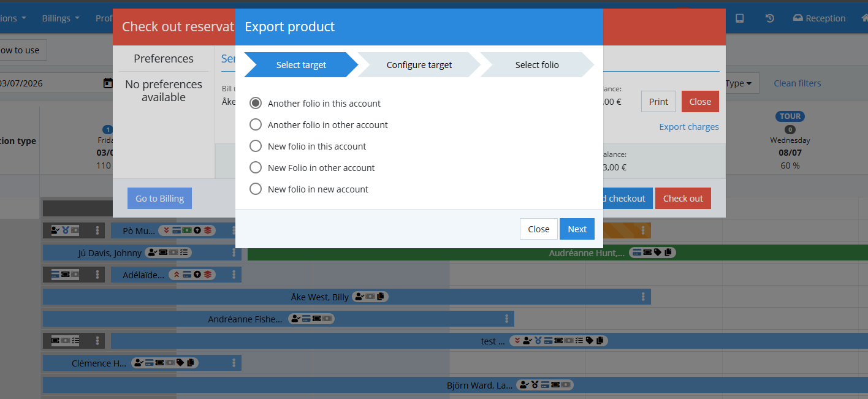This screenshot has height=399, width=868.
Task: Select Åke West, Billy reservation name
Action: pos(320,297)
